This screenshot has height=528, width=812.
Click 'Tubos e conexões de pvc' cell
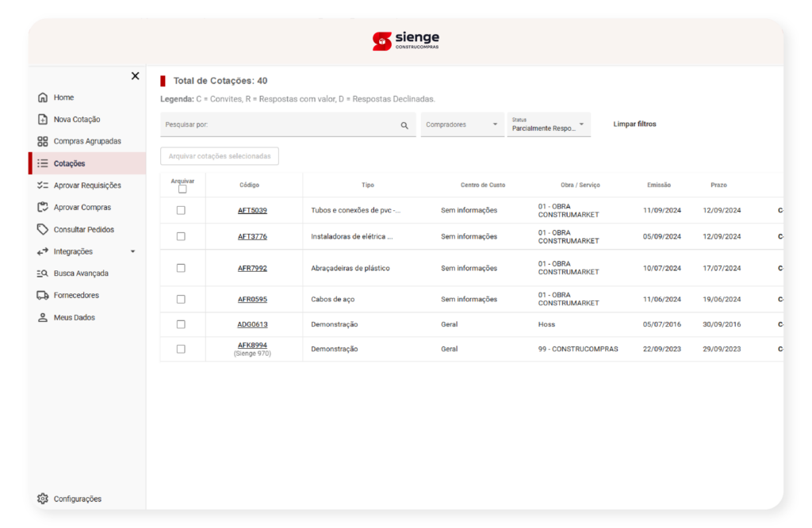[x=356, y=210]
